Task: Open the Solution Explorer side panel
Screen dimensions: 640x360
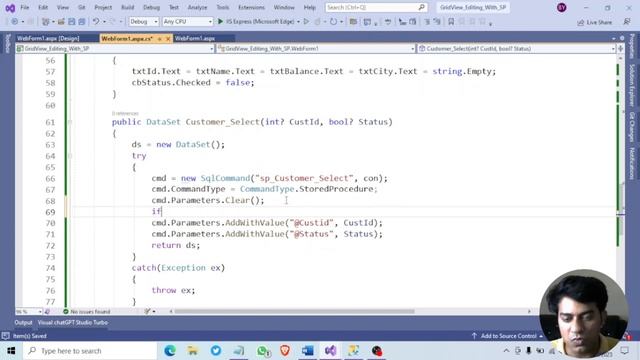Action: (x=632, y=85)
